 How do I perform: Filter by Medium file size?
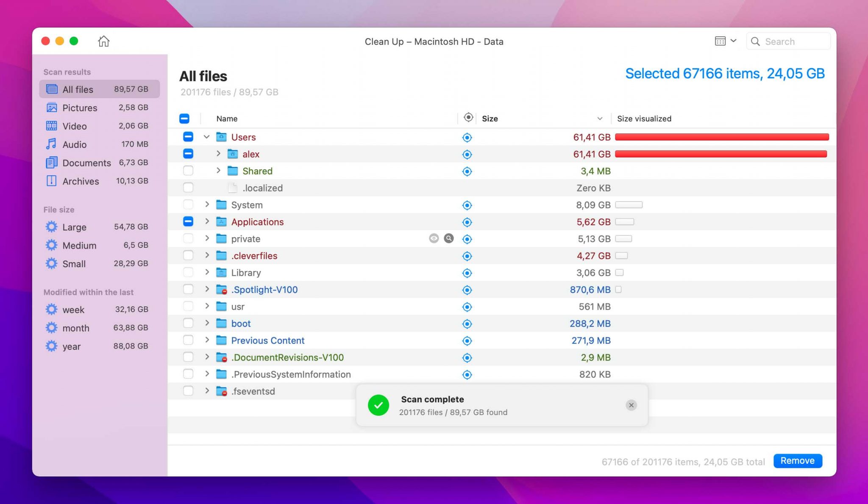pyautogui.click(x=100, y=245)
